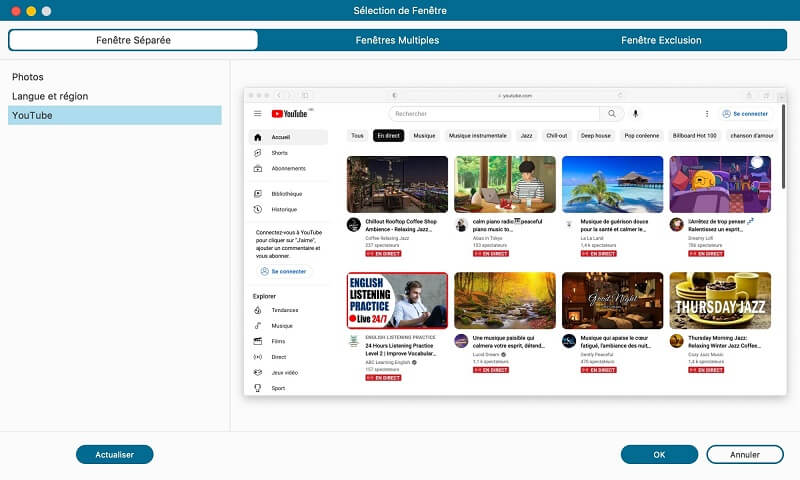Open Accueil in the YouTube sidebar
This screenshot has width=800, height=480.
pos(288,137)
